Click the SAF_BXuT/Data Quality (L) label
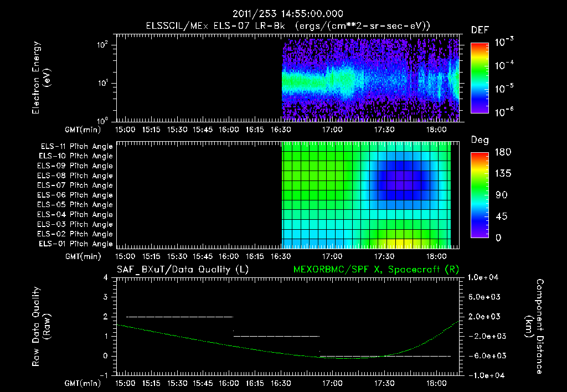The width and height of the screenshot is (567, 392). click(x=183, y=270)
